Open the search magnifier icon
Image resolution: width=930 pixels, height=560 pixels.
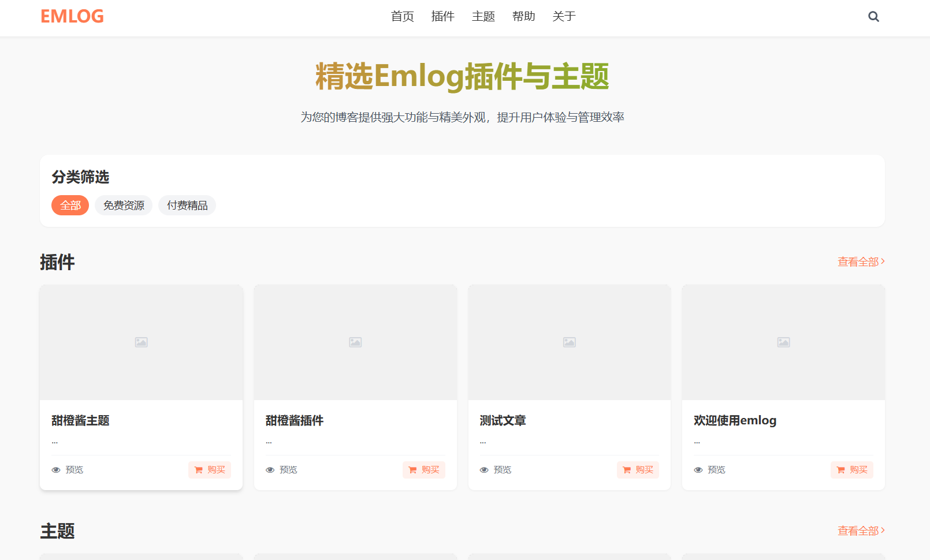point(873,17)
